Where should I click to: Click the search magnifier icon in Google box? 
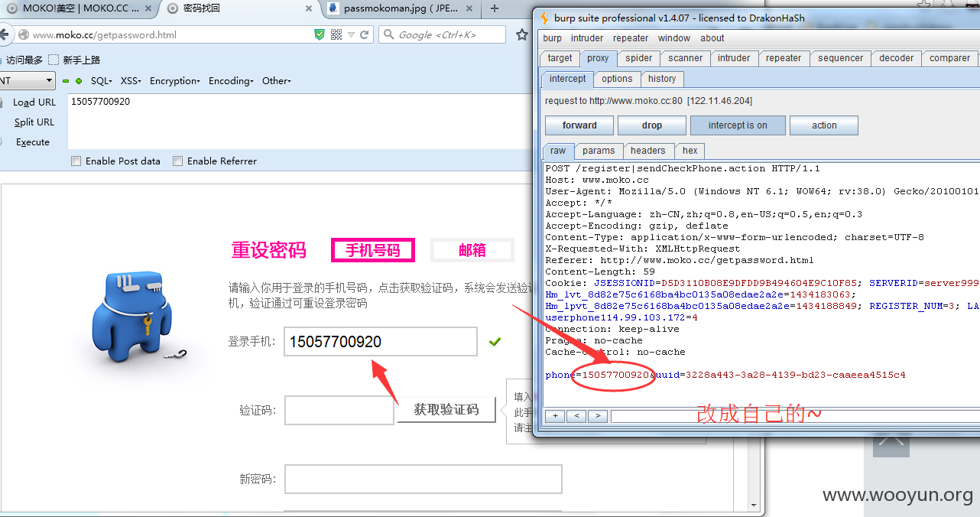(x=389, y=34)
